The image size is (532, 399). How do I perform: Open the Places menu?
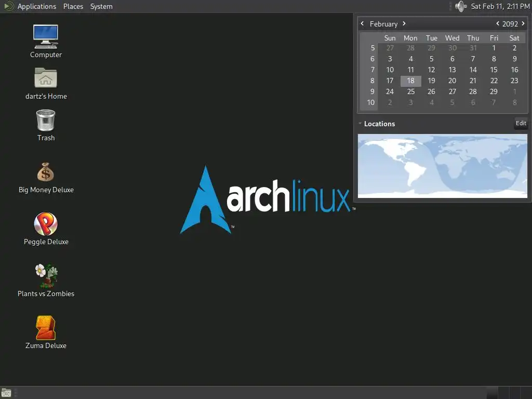[73, 6]
